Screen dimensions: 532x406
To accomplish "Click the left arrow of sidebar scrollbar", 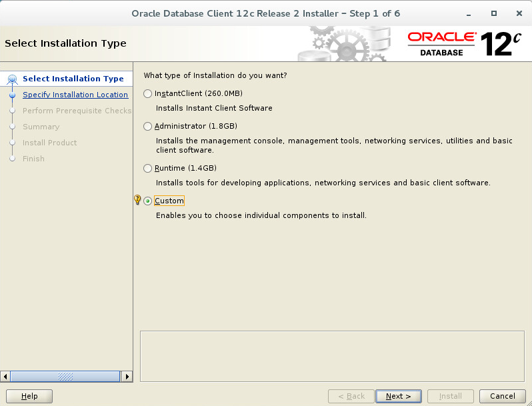I will (x=5, y=377).
